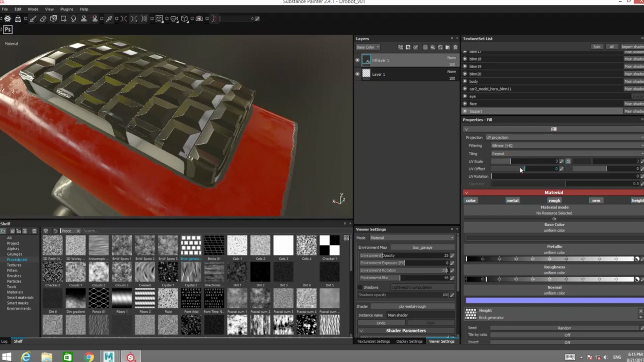Delete layer using trash icon
644x362 pixels.
pos(455,47)
